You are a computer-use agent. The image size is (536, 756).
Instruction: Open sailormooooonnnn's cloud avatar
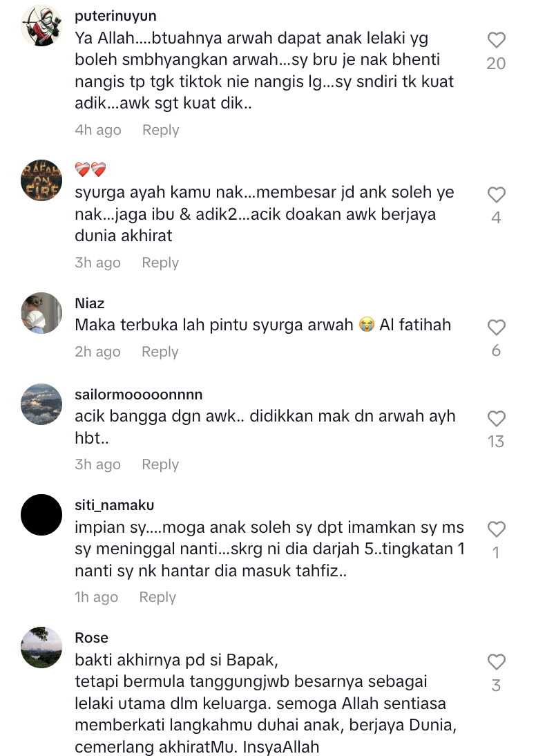coord(41,404)
